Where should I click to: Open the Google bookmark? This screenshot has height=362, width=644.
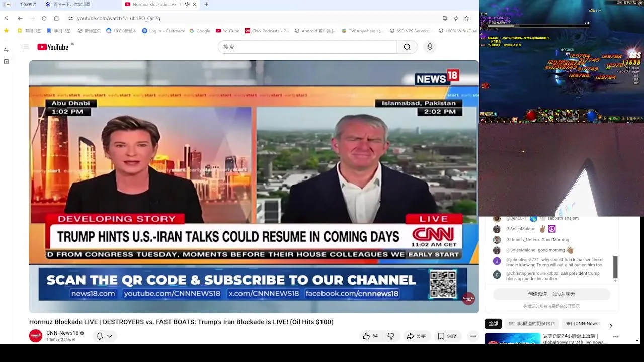200,31
